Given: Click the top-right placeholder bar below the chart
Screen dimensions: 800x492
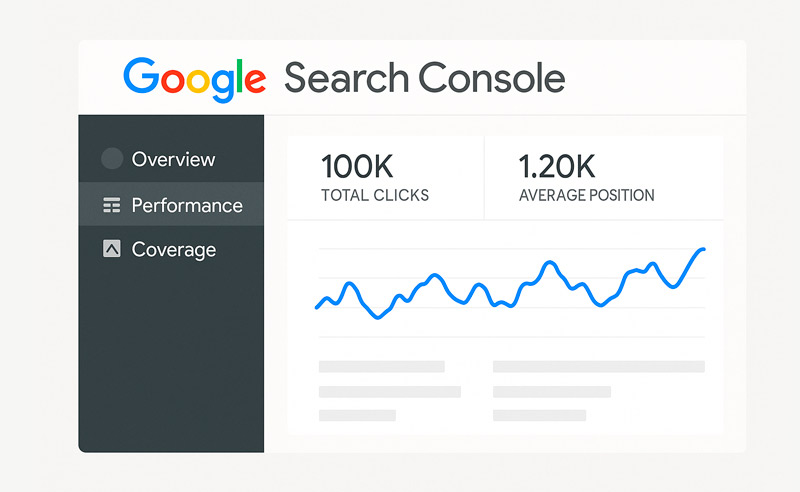Looking at the screenshot, I should (598, 367).
